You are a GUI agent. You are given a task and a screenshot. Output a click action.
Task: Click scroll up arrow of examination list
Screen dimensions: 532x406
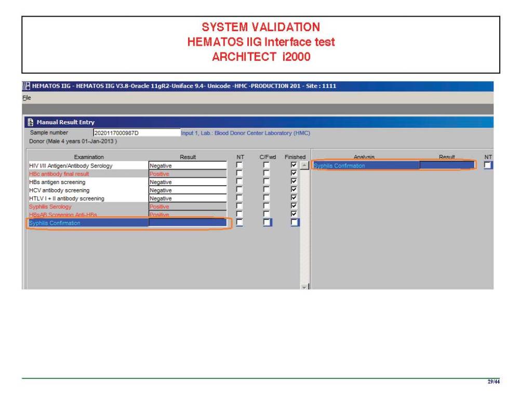tap(304, 165)
